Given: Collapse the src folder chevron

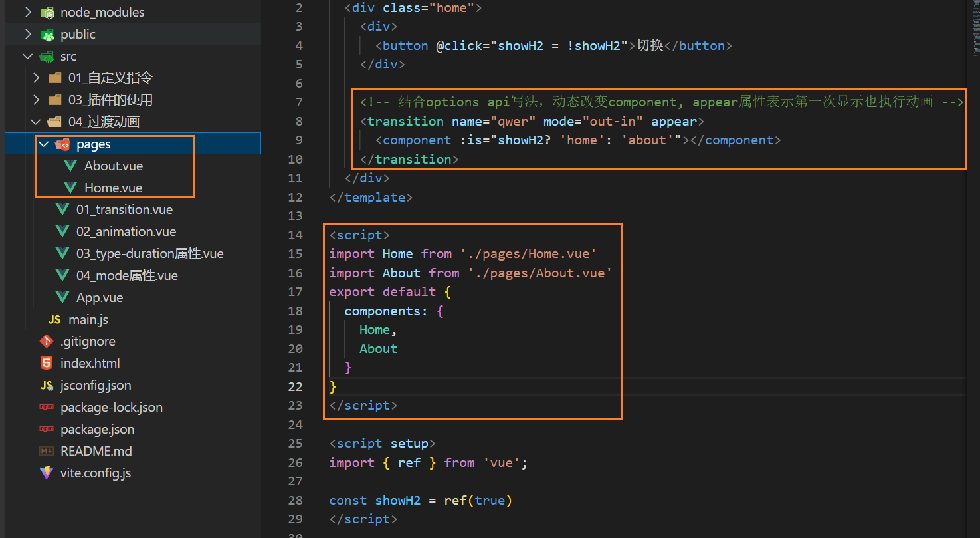Looking at the screenshot, I should pyautogui.click(x=28, y=57).
